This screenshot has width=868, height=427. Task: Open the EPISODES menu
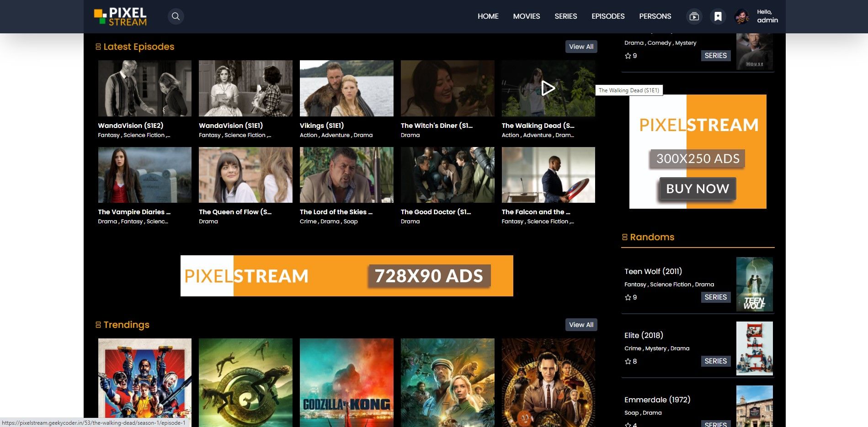click(608, 16)
